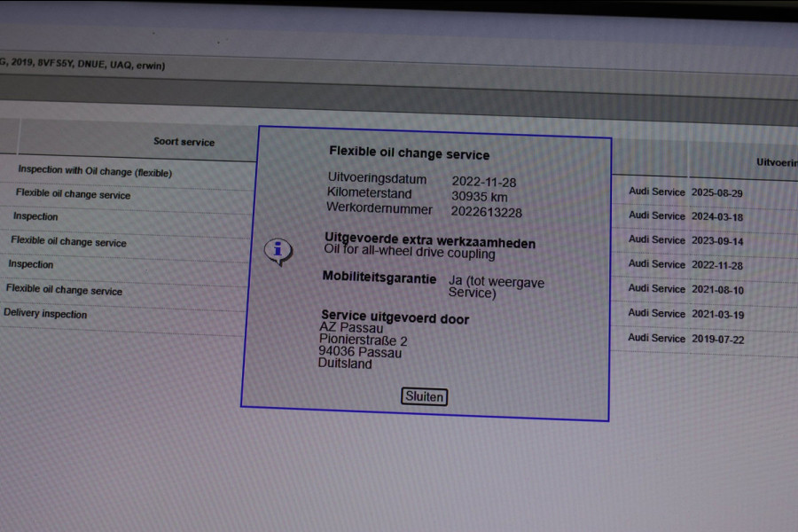798x532 pixels.
Task: Click the 'Kilometerstand' label in the dialog
Action: tap(369, 193)
